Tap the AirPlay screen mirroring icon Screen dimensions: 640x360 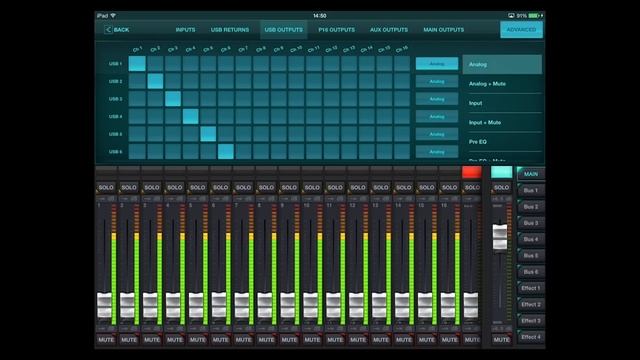point(511,16)
